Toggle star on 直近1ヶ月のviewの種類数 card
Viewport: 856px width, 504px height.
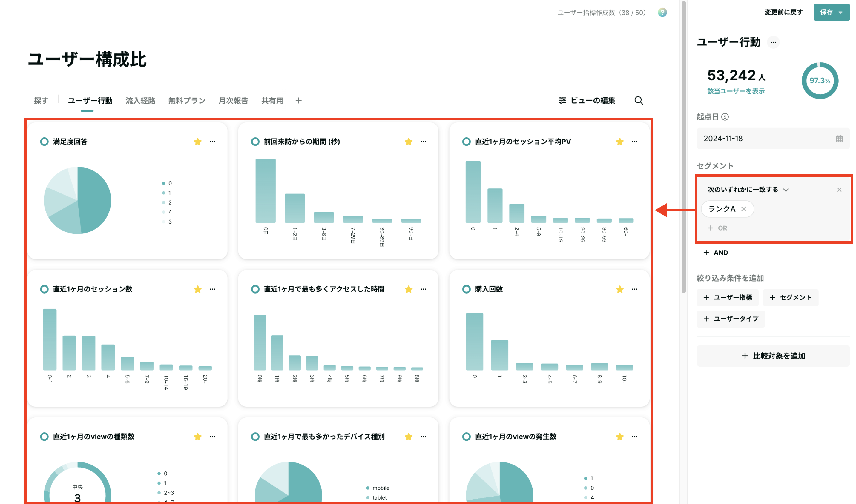(198, 437)
